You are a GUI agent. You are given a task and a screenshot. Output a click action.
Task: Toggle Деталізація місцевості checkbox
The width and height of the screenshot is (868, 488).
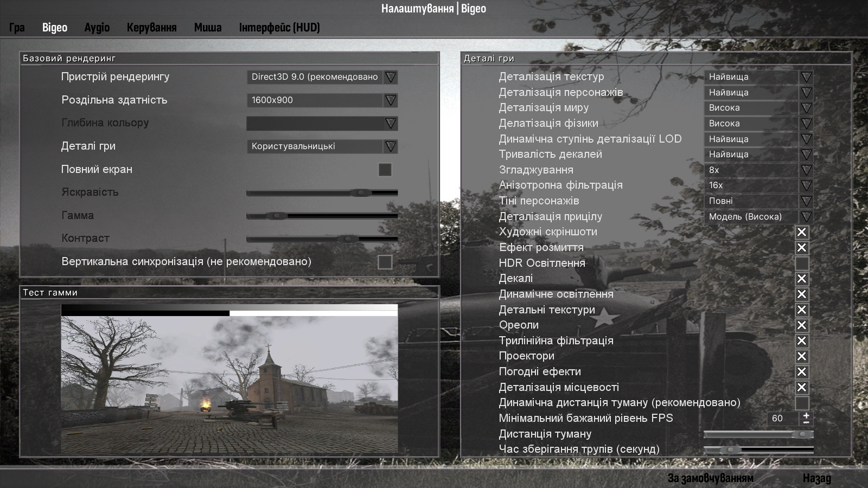click(x=802, y=388)
